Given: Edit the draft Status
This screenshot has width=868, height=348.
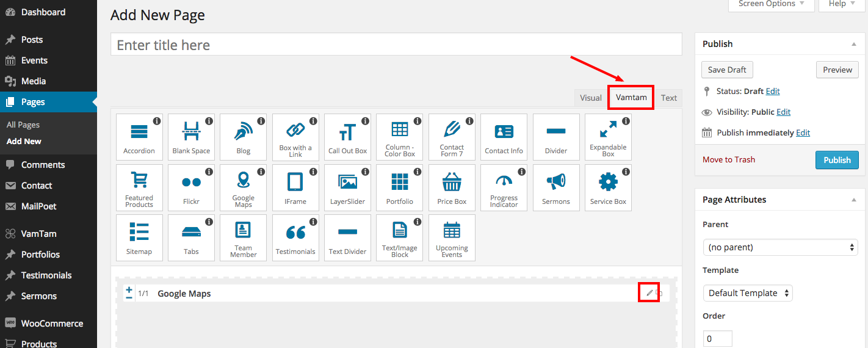Looking at the screenshot, I should click(773, 91).
